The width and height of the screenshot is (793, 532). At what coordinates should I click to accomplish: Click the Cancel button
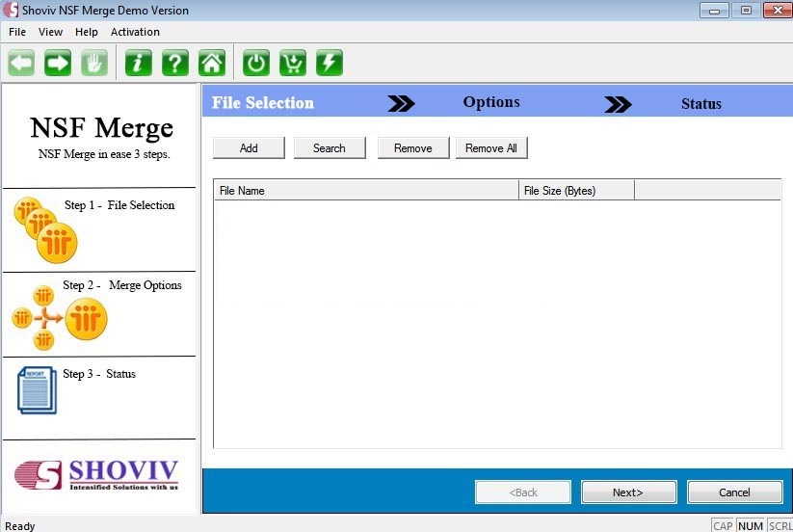(735, 492)
